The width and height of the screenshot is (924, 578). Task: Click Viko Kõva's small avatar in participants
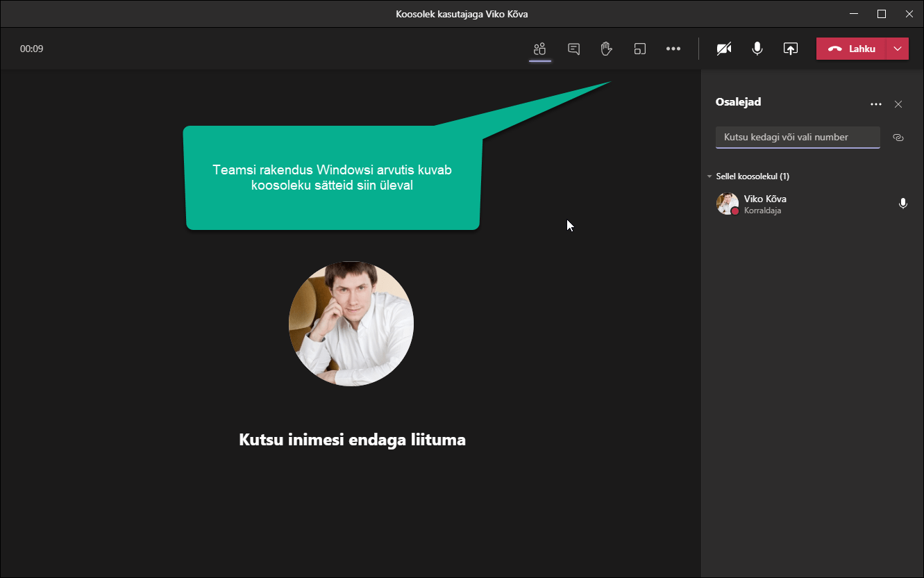(728, 204)
